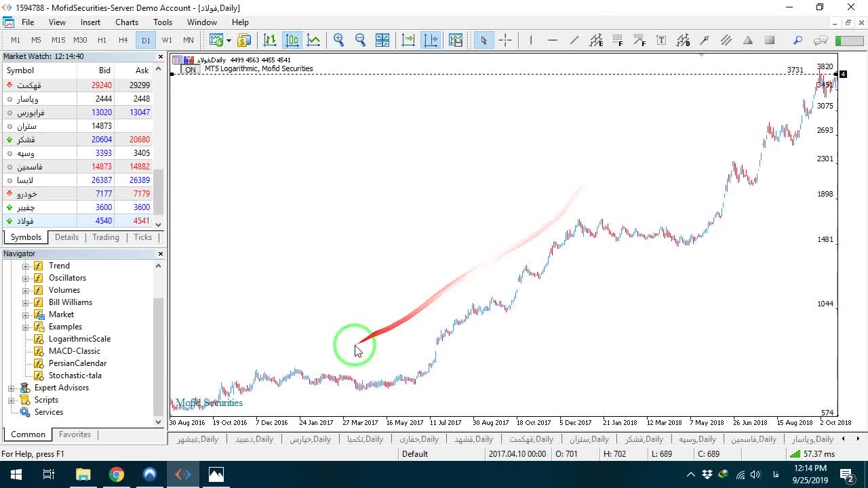The height and width of the screenshot is (488, 868).
Task: Select the Vertical line drawing tool
Action: tap(531, 40)
